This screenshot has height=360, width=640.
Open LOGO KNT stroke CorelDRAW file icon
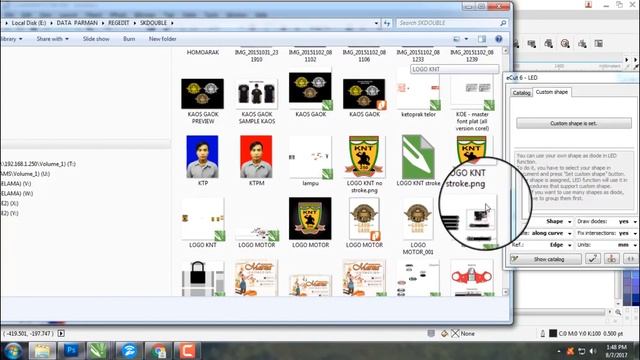click(x=418, y=157)
